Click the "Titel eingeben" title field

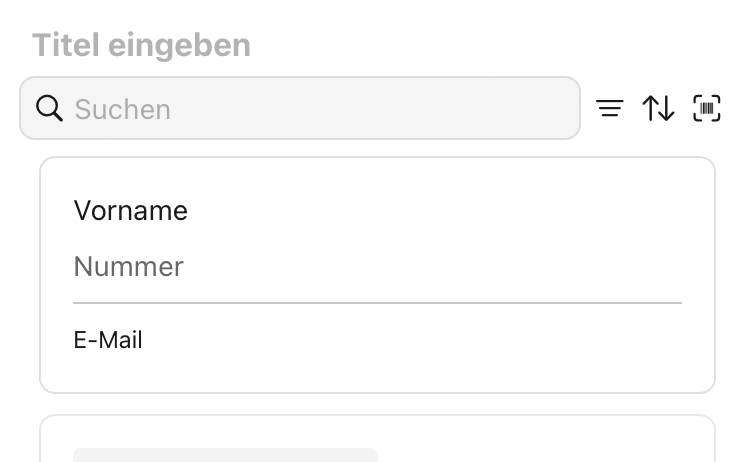[141, 45]
